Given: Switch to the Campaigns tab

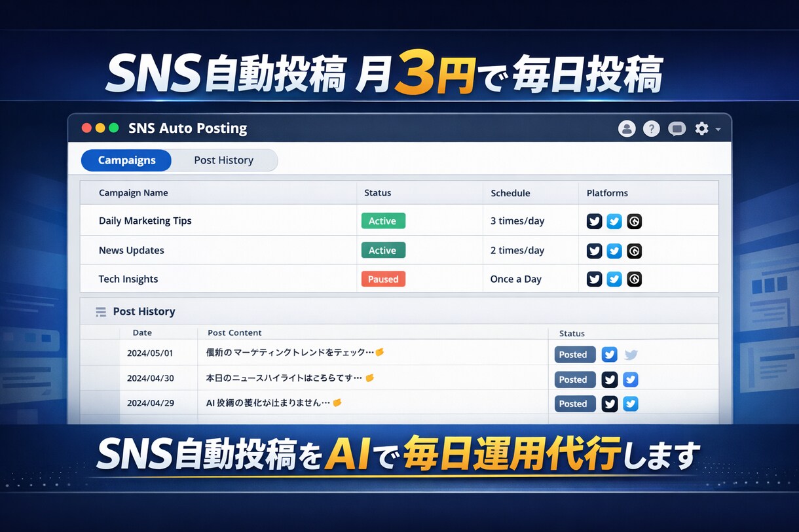Looking at the screenshot, I should [x=126, y=160].
